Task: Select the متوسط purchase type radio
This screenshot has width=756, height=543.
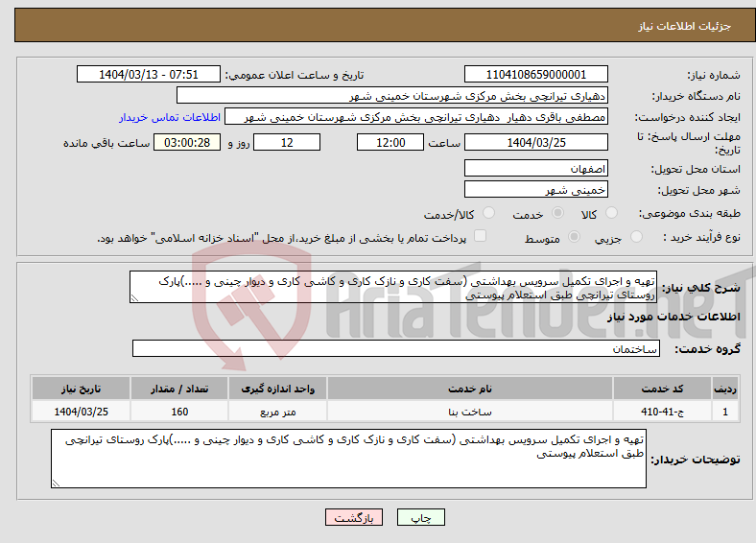Action: tap(575, 237)
